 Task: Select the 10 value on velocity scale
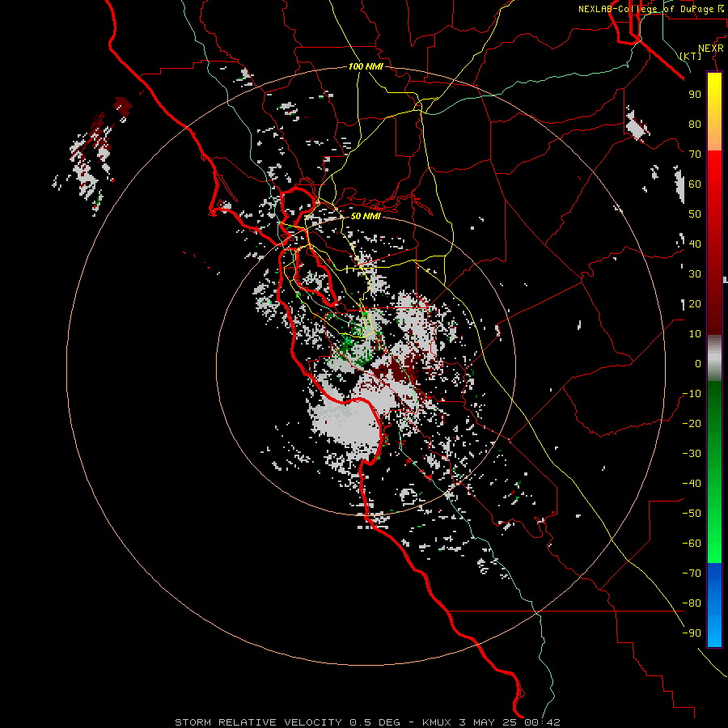pos(695,334)
